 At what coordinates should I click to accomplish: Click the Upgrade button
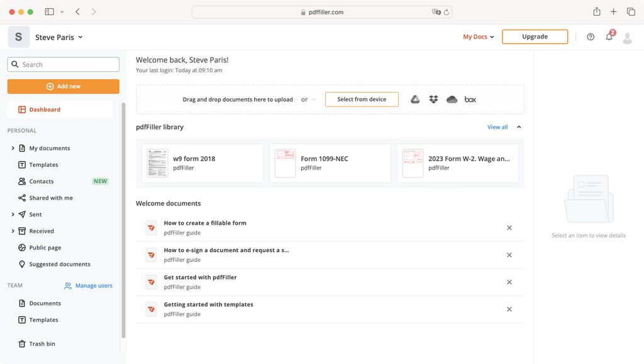click(x=535, y=37)
